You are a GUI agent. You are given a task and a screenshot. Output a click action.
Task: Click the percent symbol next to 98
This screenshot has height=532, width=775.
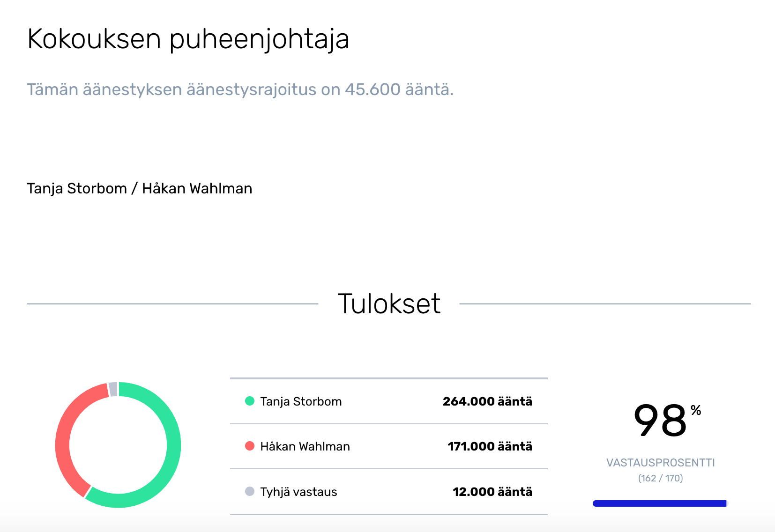[696, 411]
